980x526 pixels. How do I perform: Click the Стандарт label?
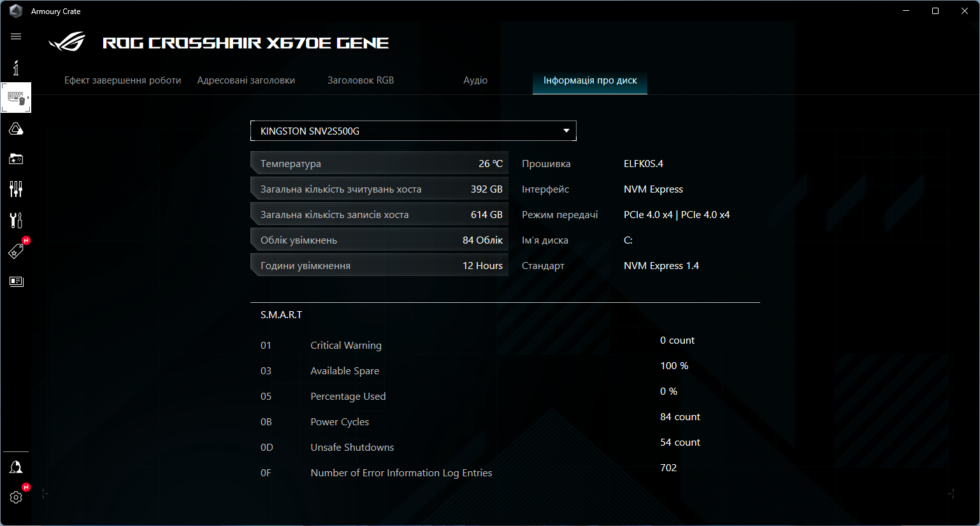coord(543,266)
